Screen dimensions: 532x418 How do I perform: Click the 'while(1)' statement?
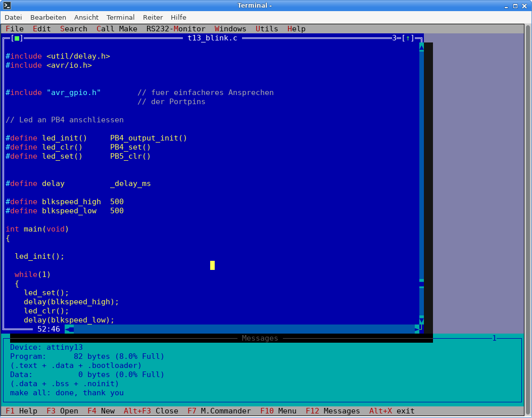[32, 274]
